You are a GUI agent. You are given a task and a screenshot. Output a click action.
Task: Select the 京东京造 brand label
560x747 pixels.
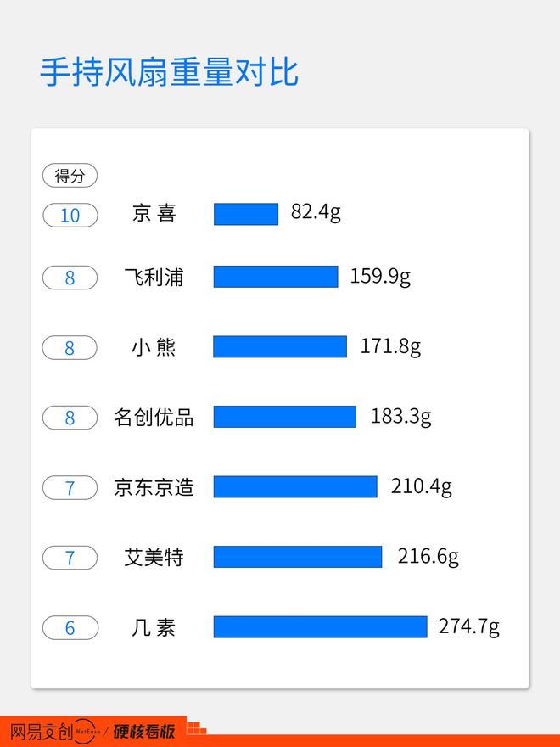(x=154, y=487)
